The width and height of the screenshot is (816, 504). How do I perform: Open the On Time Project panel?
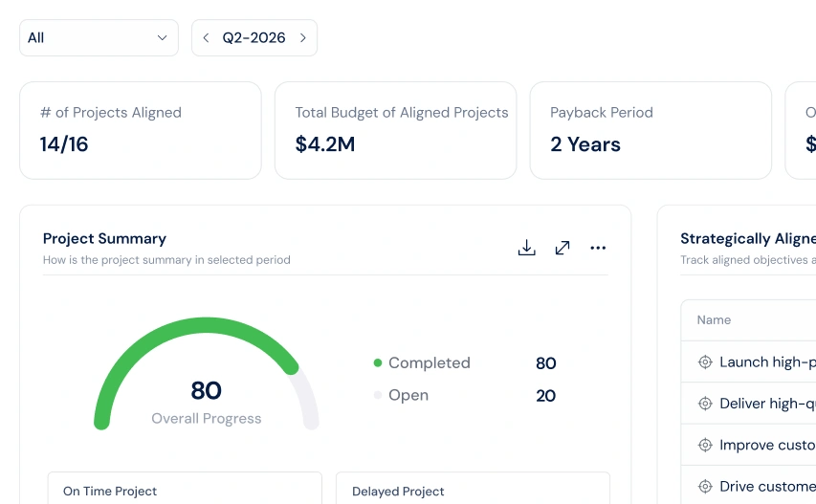pyautogui.click(x=185, y=488)
